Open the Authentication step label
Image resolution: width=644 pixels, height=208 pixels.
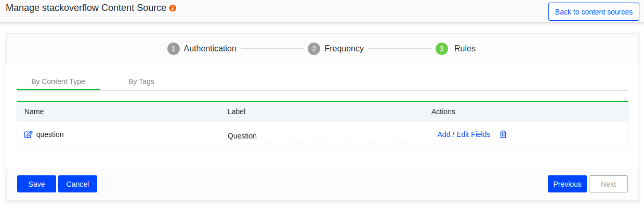coord(210,48)
